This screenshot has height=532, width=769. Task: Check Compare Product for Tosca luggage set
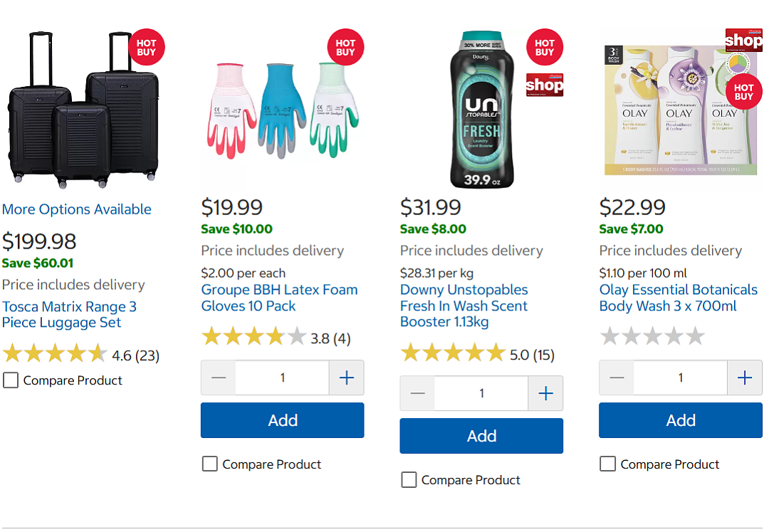click(x=11, y=380)
